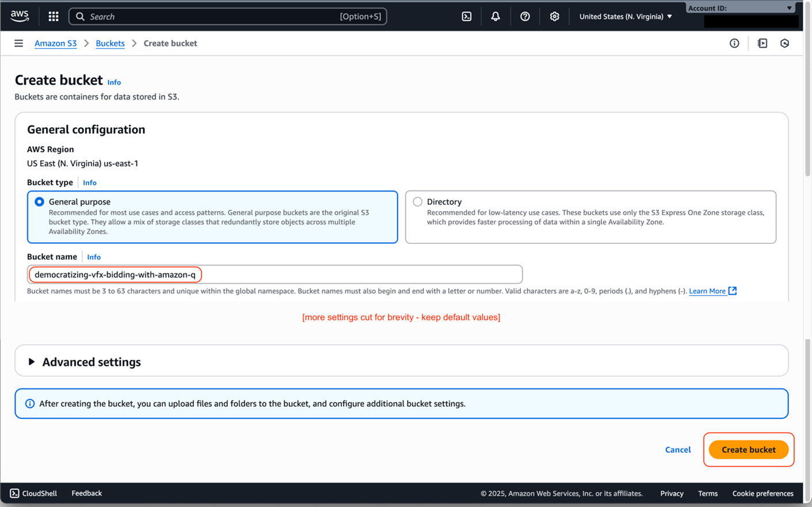Click into the Bucket name input field

point(275,275)
